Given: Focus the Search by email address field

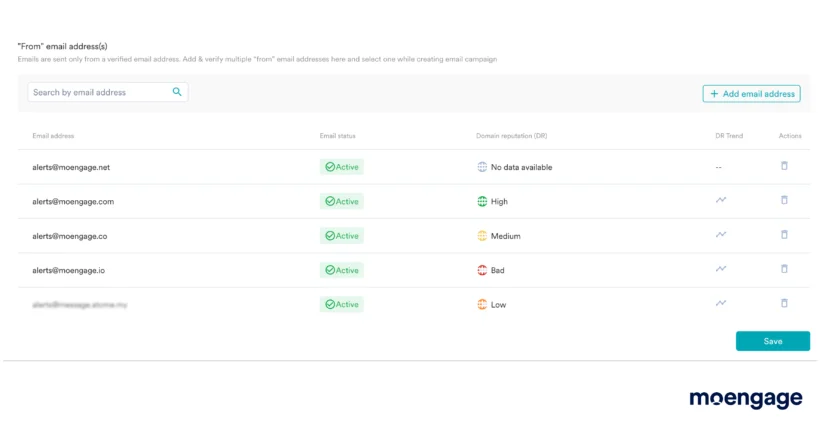Looking at the screenshot, I should [x=108, y=92].
